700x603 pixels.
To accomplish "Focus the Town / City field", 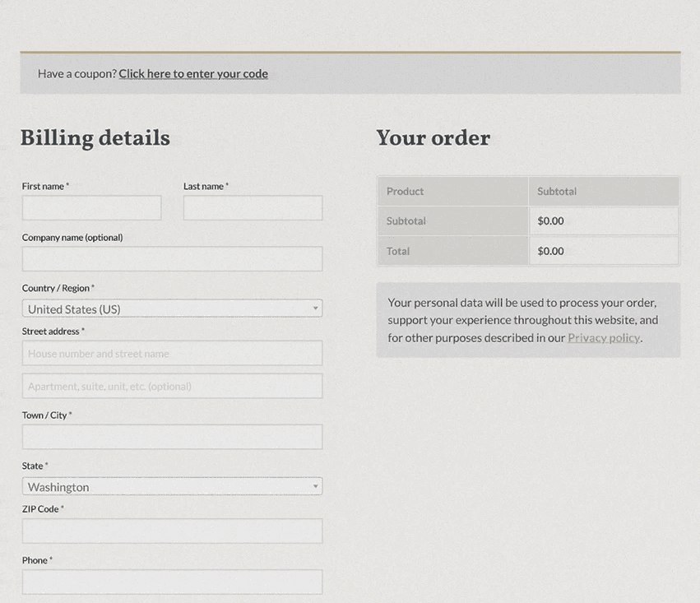I will coord(172,437).
